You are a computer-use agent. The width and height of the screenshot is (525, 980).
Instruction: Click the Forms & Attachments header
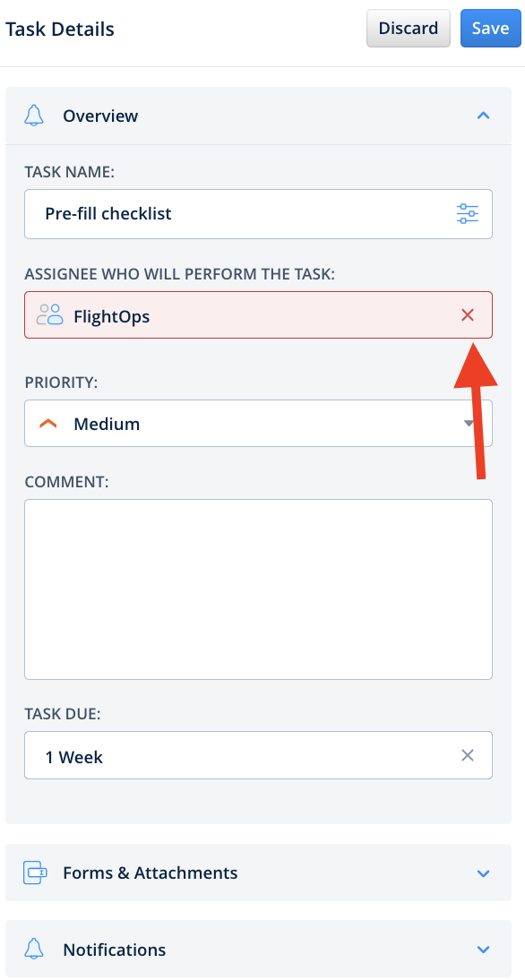pos(149,873)
